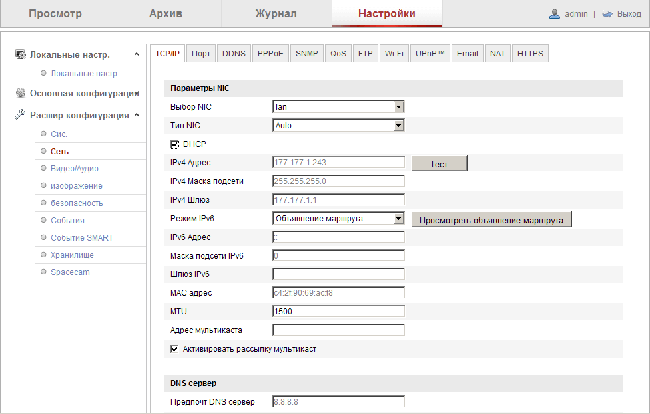Select События in the sidebar
Viewport: 650px width, 414px height.
click(68, 220)
